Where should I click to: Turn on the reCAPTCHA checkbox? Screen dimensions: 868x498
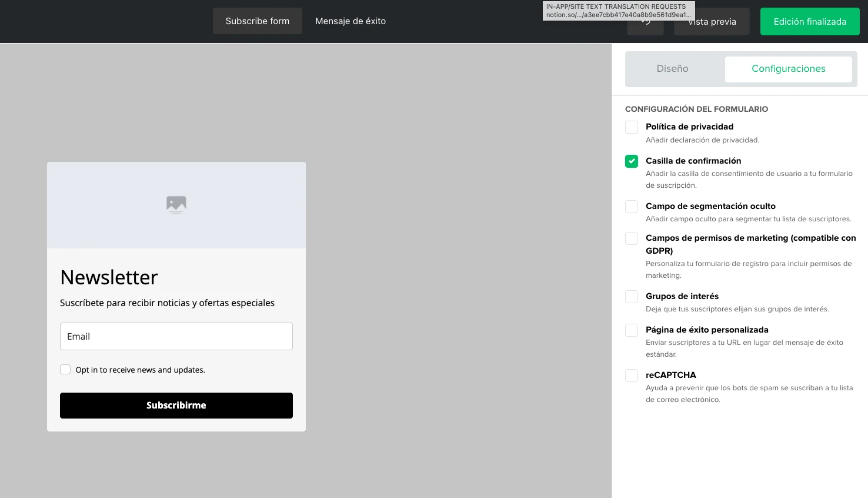click(632, 376)
